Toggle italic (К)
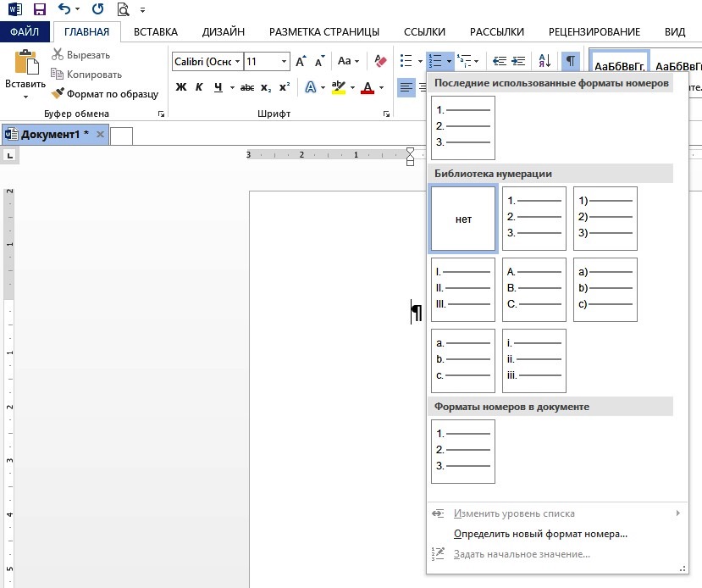Image resolution: width=702 pixels, height=588 pixels. (199, 87)
